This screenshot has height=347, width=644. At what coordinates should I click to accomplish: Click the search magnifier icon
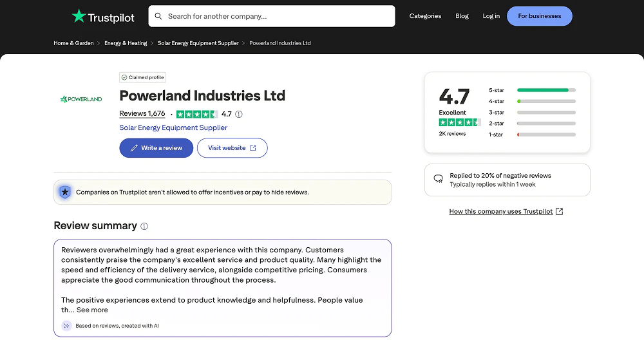[x=158, y=16]
